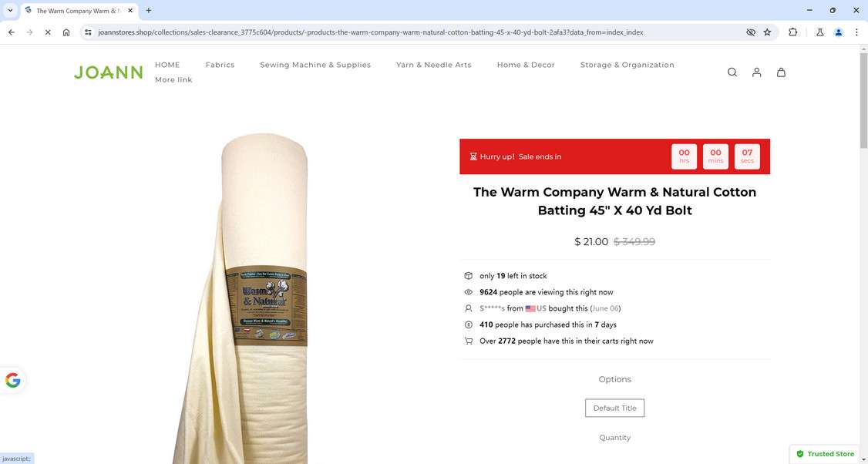Go to the browser home page icon
The height and width of the screenshot is (464, 868).
(66, 32)
